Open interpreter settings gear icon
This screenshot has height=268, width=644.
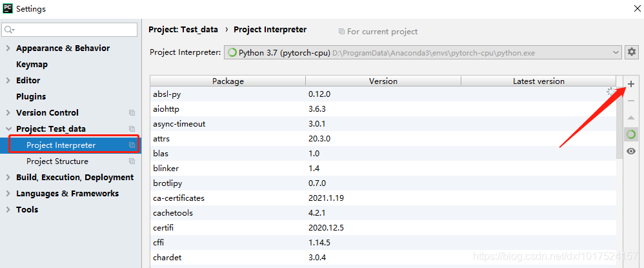pos(632,52)
